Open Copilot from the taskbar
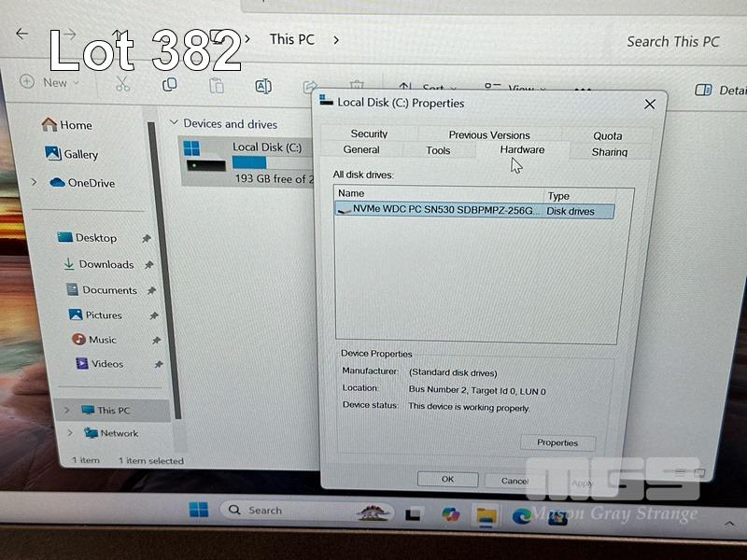This screenshot has height=560, width=747. tap(449, 513)
